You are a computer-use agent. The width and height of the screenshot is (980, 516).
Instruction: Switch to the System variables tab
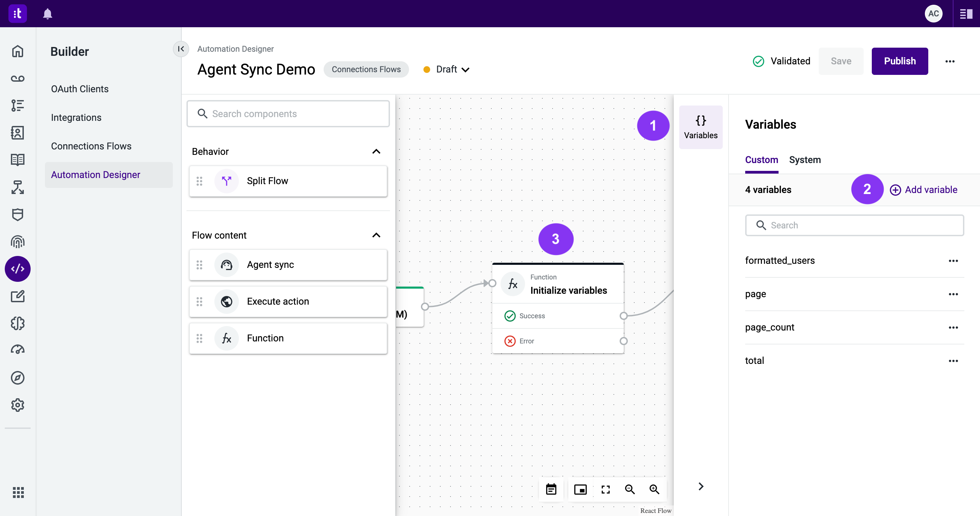click(x=805, y=160)
